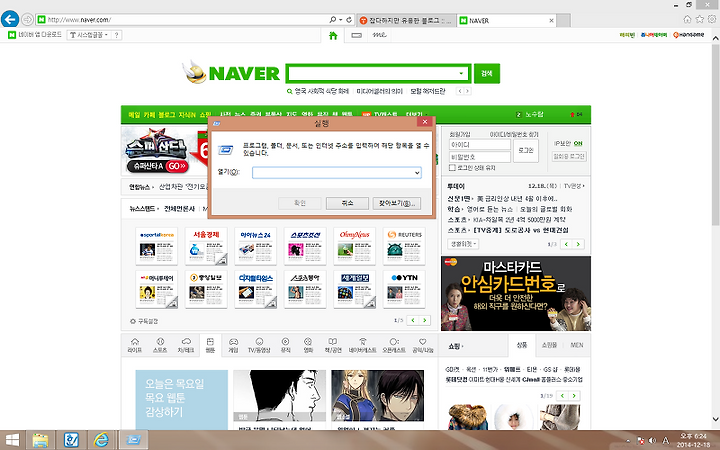Go to the previous newsstand page arrow
Viewport: 720px width, 450px height.
[x=413, y=320]
